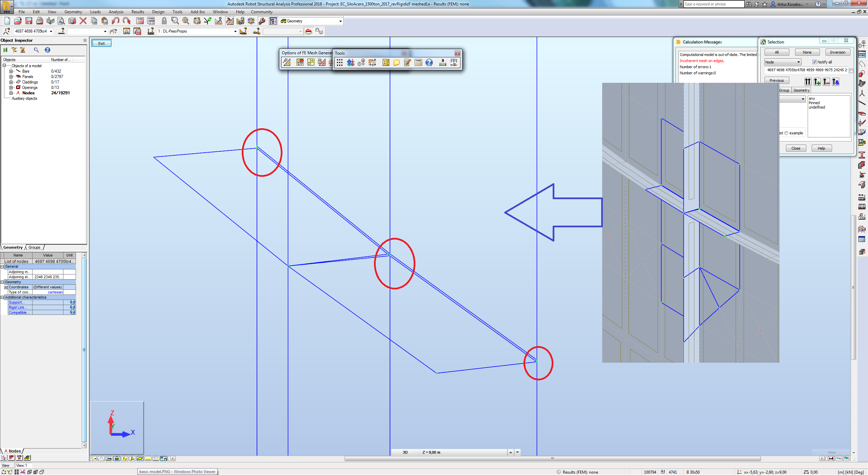Screen dimensions: 868x475
Task: Open the Geometry layout dropdown
Action: [340, 21]
